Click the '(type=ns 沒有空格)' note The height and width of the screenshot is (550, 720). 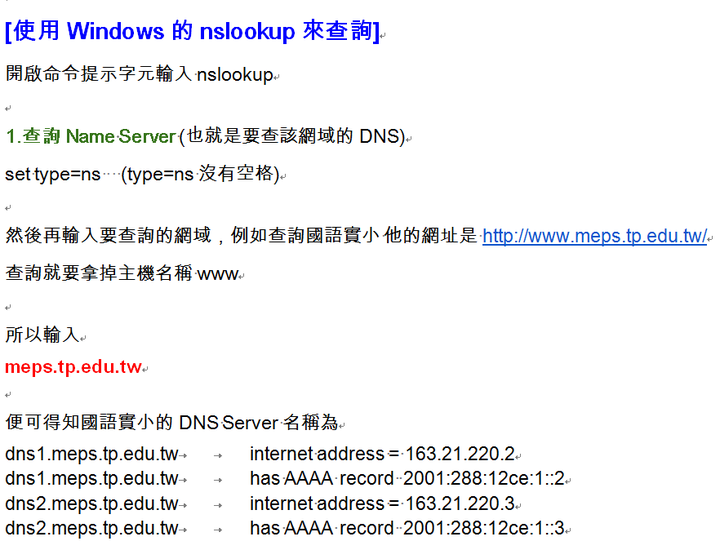coord(200,174)
